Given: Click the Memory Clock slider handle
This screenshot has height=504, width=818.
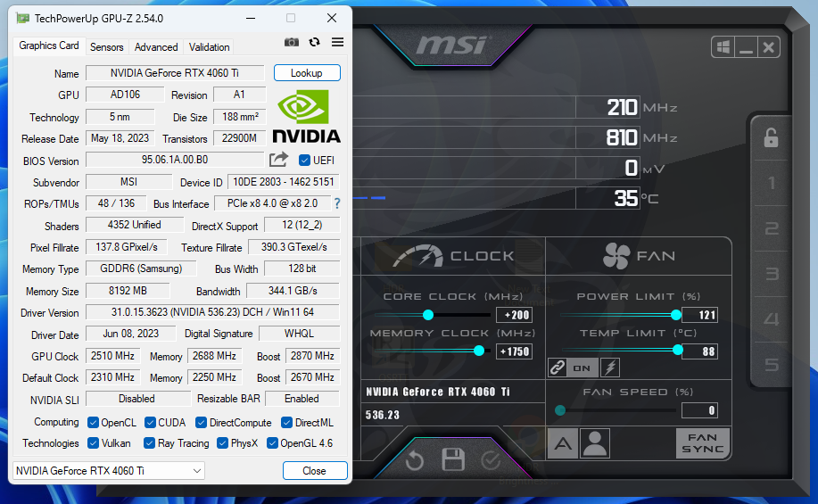Looking at the screenshot, I should click(478, 351).
